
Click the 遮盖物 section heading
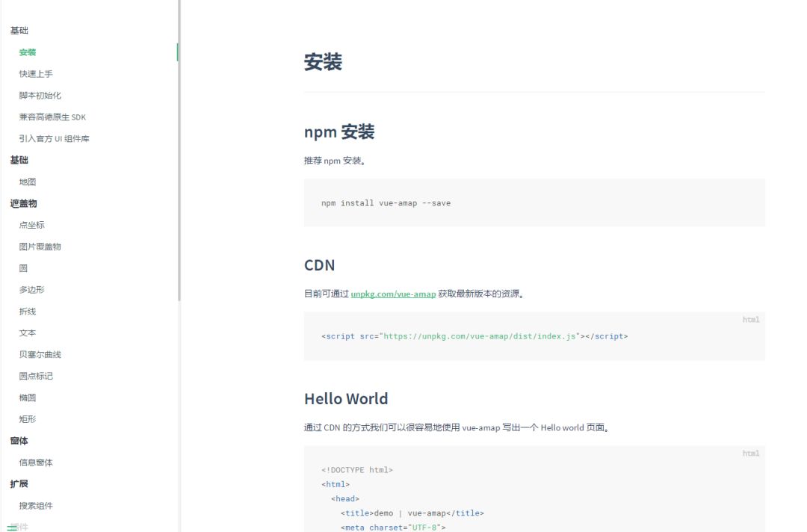coord(23,204)
